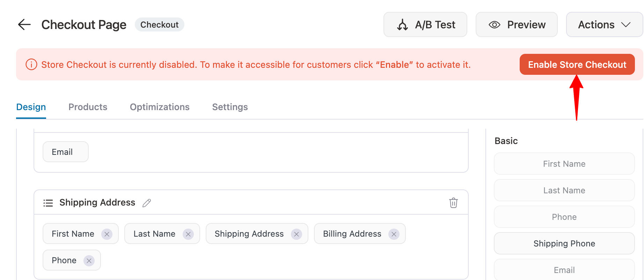Image resolution: width=644 pixels, height=280 pixels.
Task: Remove the Phone field chip
Action: [x=89, y=260]
